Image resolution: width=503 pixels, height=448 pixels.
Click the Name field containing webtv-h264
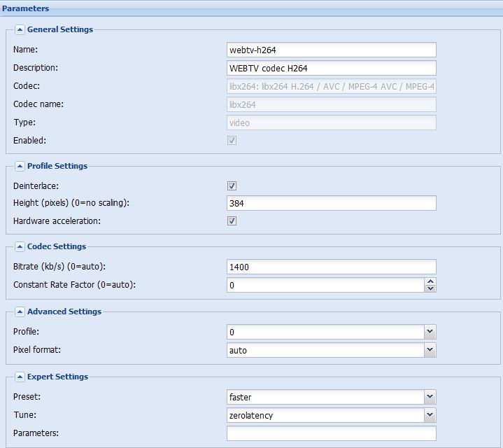332,50
